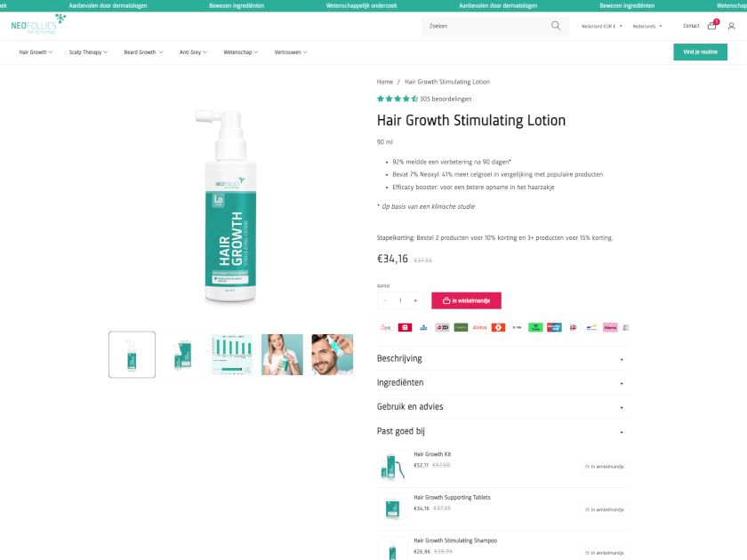Viewport: 747px width, 560px height.
Task: Click the Vind je routine button
Action: [x=700, y=52]
